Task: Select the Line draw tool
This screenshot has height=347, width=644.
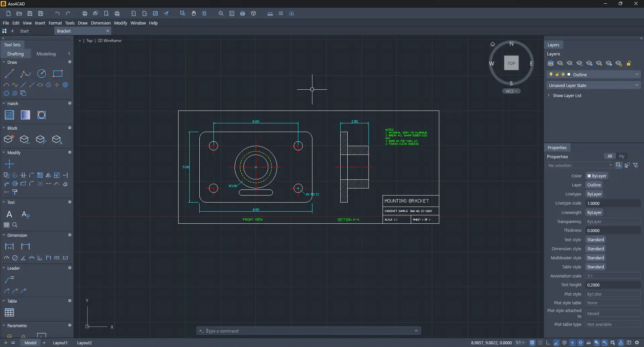Action: click(9, 74)
